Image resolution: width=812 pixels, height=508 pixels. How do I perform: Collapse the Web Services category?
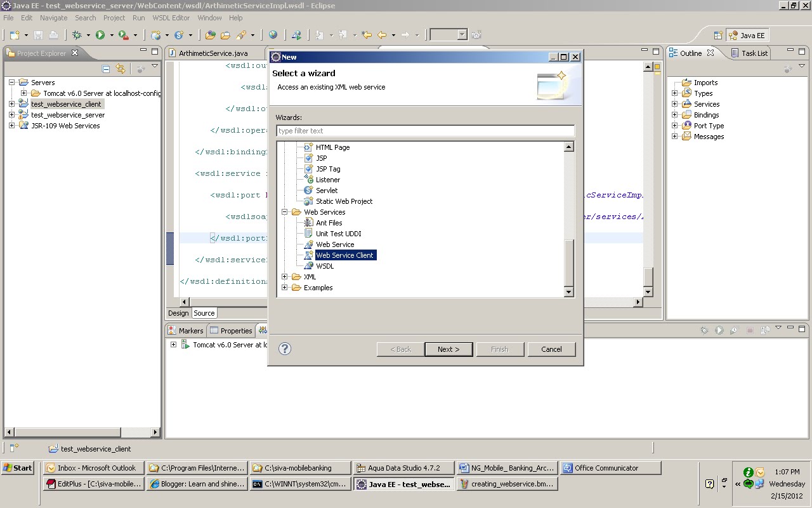[x=284, y=211]
